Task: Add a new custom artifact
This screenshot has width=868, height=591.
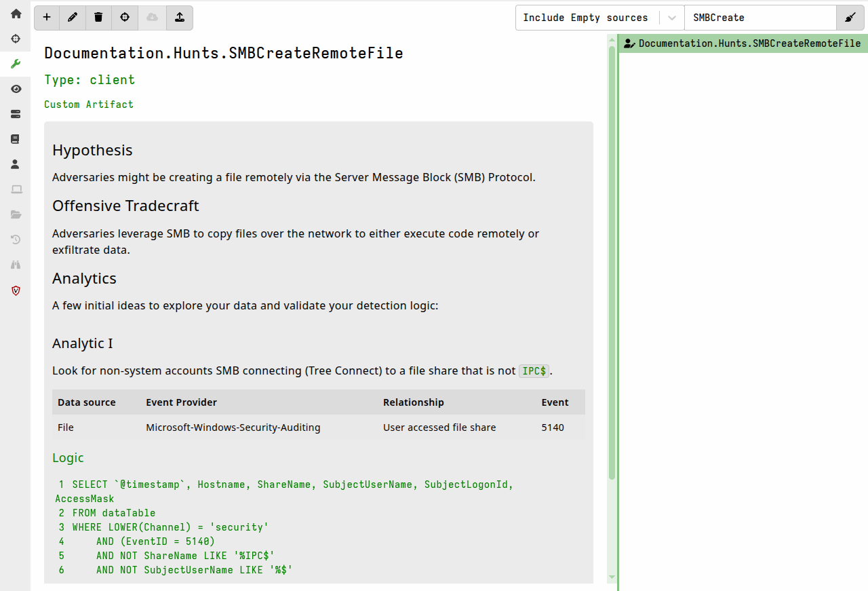Action: [46, 18]
